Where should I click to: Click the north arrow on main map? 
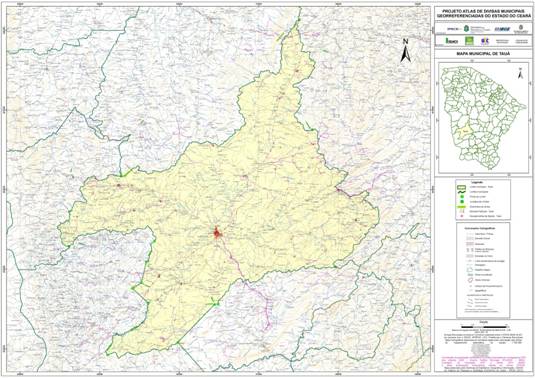click(405, 51)
